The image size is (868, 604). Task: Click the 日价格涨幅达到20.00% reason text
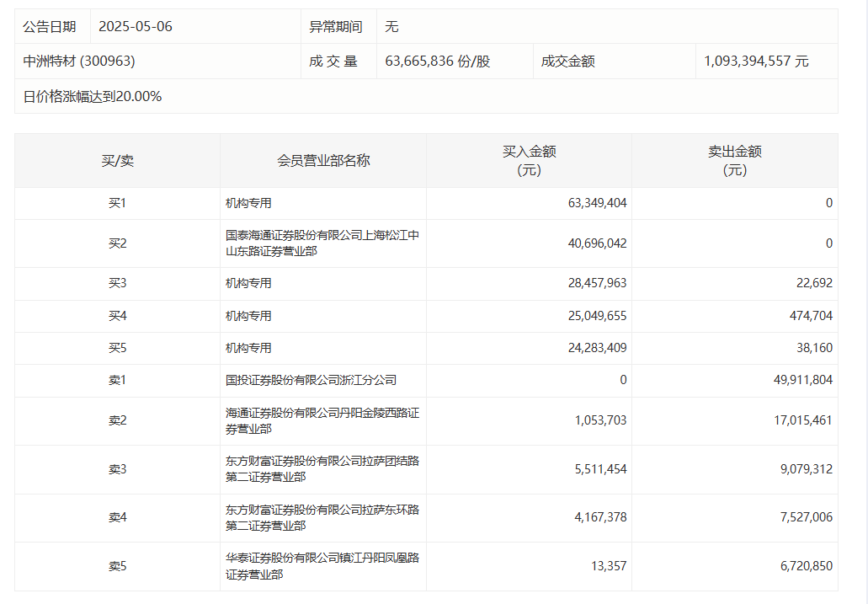coord(93,96)
